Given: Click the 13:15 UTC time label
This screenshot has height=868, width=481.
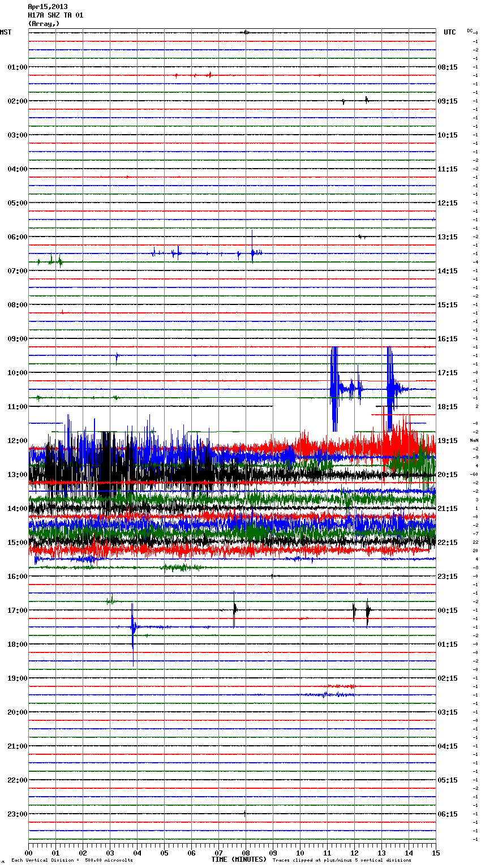Looking at the screenshot, I should tap(448, 237).
